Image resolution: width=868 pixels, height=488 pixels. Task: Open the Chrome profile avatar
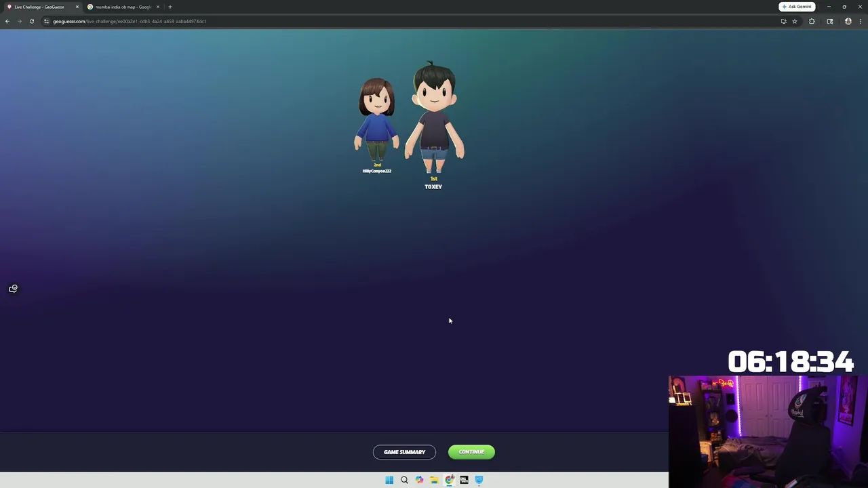(x=848, y=21)
